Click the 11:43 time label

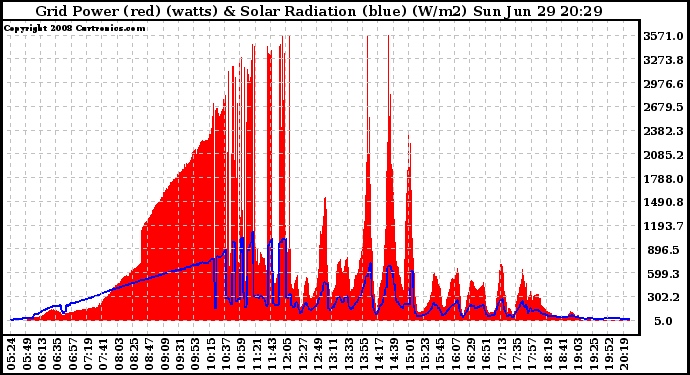click(273, 353)
